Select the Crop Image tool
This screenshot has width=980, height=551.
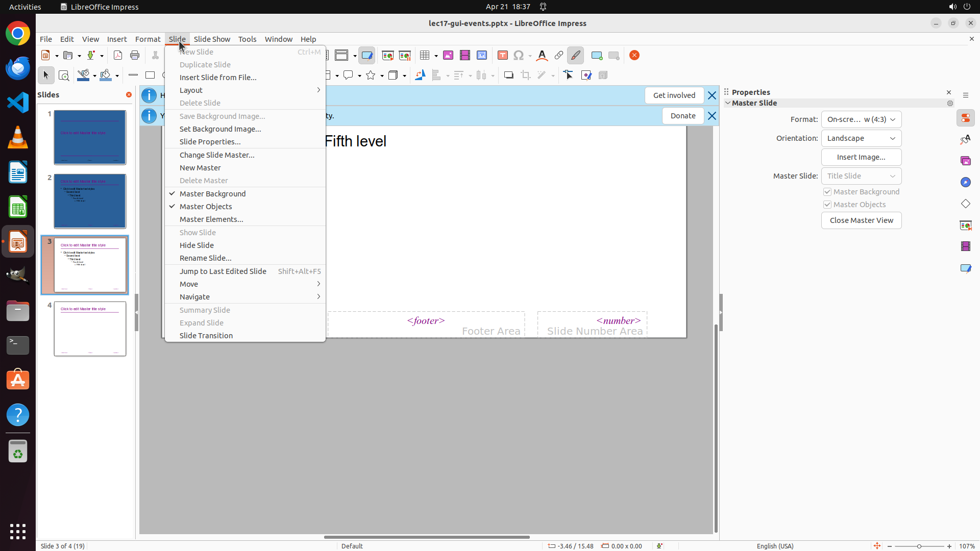coord(525,76)
